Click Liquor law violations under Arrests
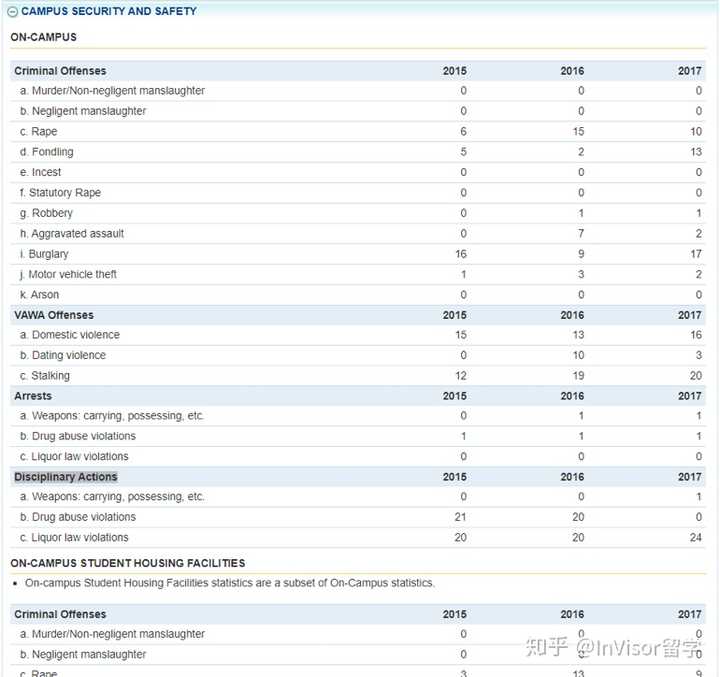Viewport: 720px width, 677px height. [x=358, y=457]
